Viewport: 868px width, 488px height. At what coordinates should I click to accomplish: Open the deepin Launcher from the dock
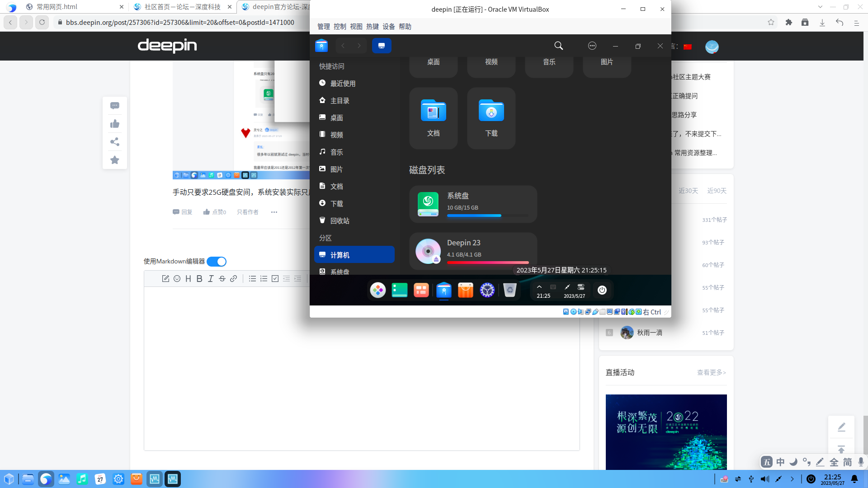(378, 290)
